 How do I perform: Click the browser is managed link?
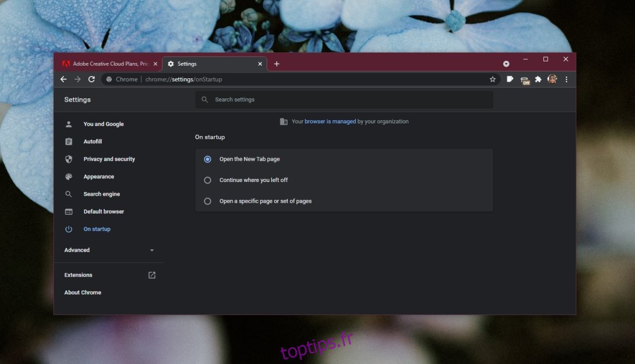click(x=330, y=122)
